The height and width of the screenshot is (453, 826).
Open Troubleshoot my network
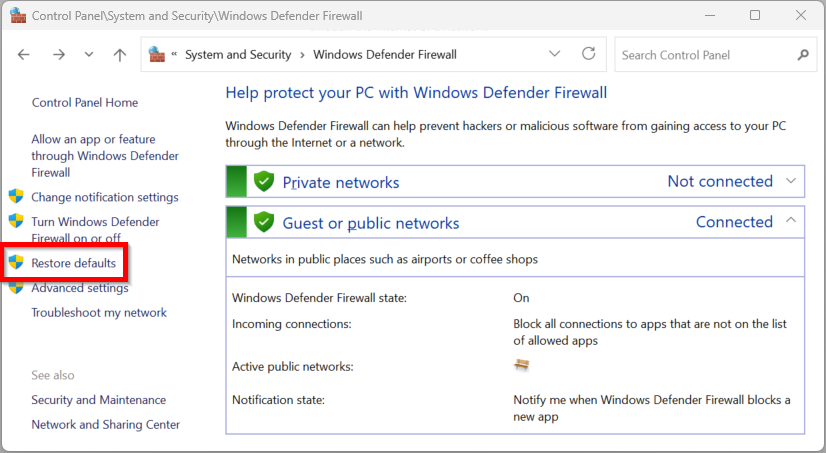pyautogui.click(x=99, y=313)
